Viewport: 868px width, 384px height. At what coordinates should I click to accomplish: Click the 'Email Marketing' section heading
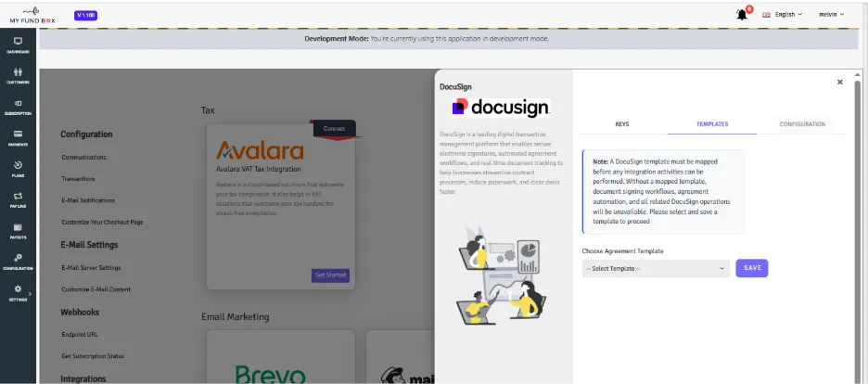[236, 316]
